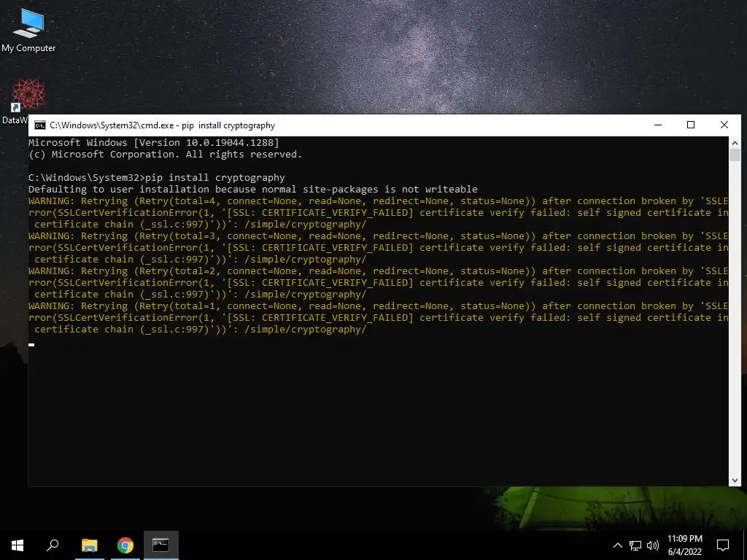The image size is (747, 560).
Task: Click the cmd.exe window title text
Action: (x=163, y=125)
